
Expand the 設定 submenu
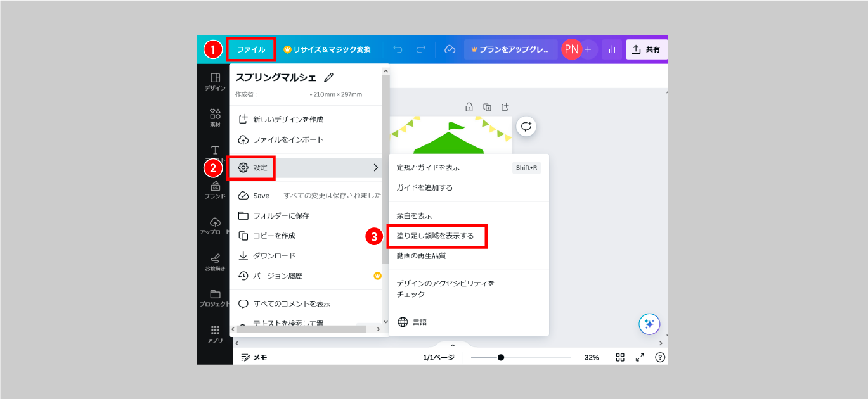(x=307, y=168)
